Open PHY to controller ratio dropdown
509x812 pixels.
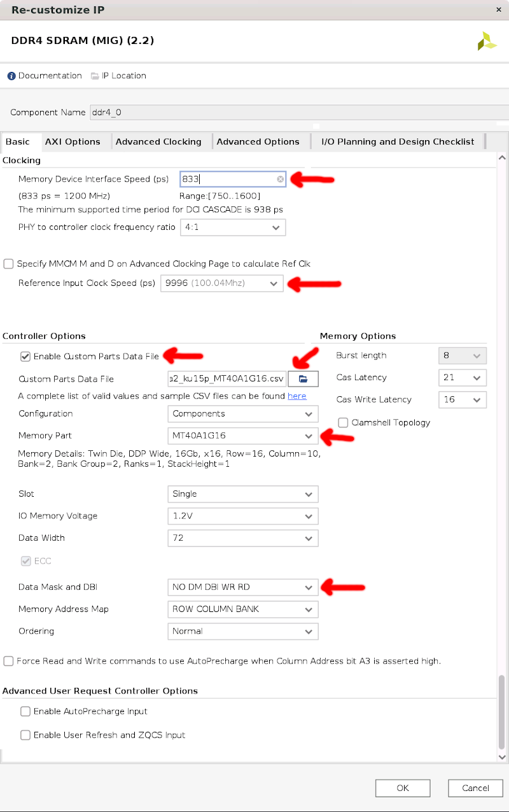[x=233, y=227]
